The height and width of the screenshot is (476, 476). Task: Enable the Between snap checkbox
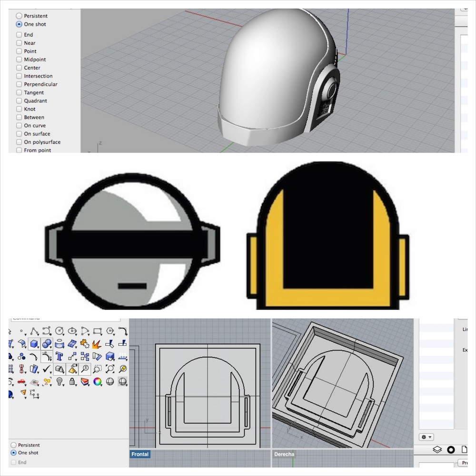coord(19,117)
